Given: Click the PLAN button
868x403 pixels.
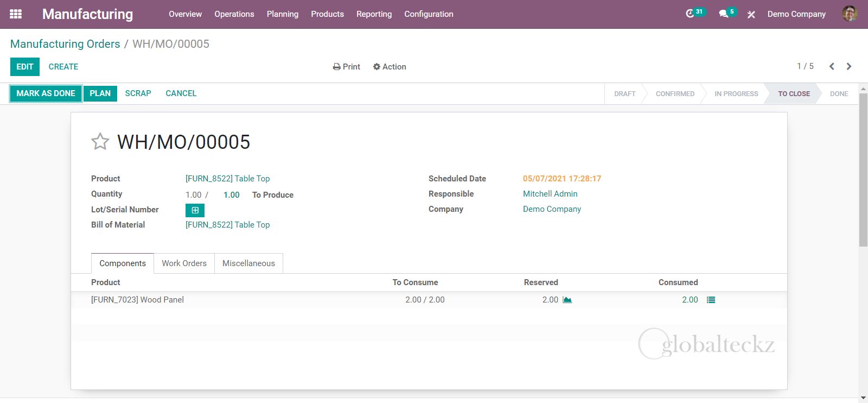Looking at the screenshot, I should [x=100, y=93].
